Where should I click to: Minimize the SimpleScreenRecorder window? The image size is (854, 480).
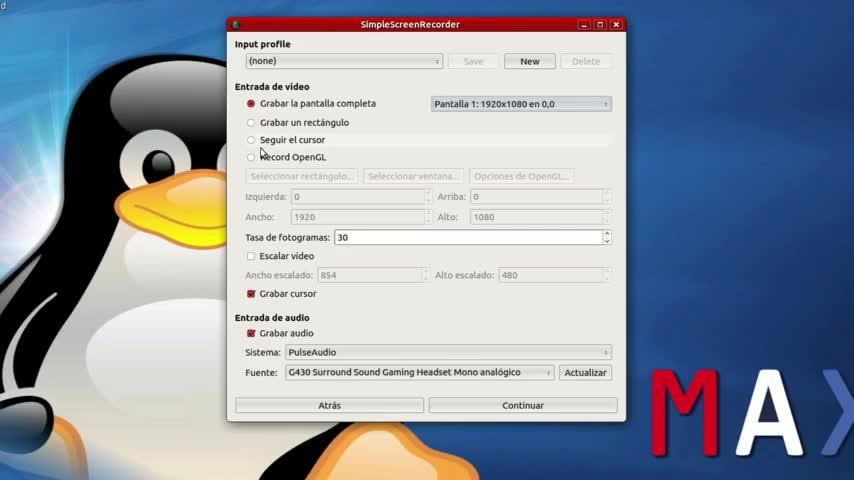click(x=583, y=25)
